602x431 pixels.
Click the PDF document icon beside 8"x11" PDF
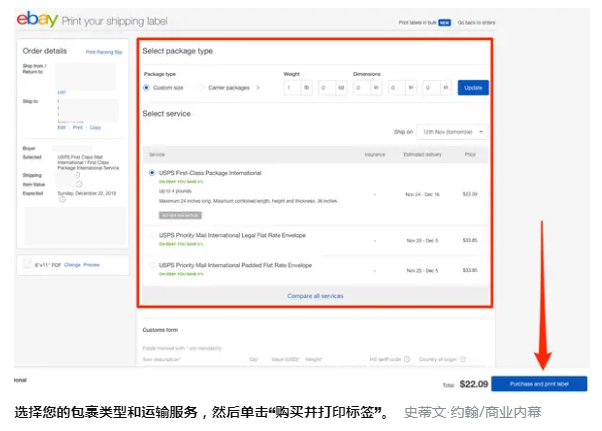coord(27,264)
